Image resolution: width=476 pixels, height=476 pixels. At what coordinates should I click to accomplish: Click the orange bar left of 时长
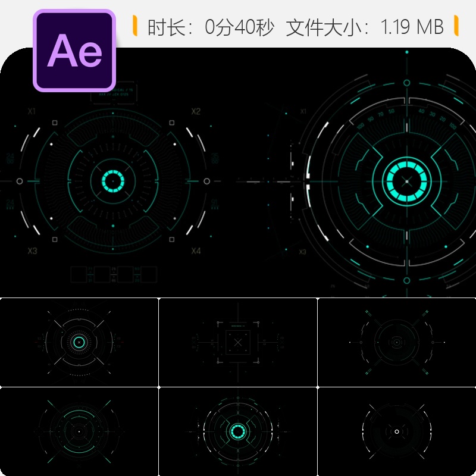click(135, 26)
